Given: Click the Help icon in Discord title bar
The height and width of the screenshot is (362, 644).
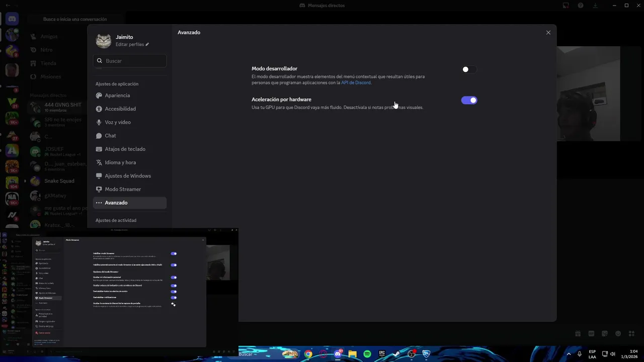Looking at the screenshot, I should [x=581, y=6].
